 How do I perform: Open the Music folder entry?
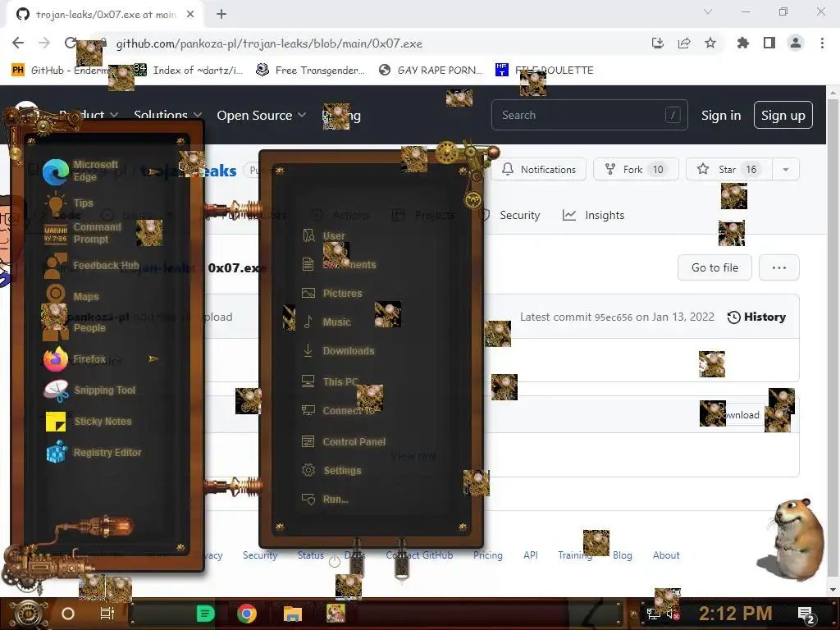(326, 322)
